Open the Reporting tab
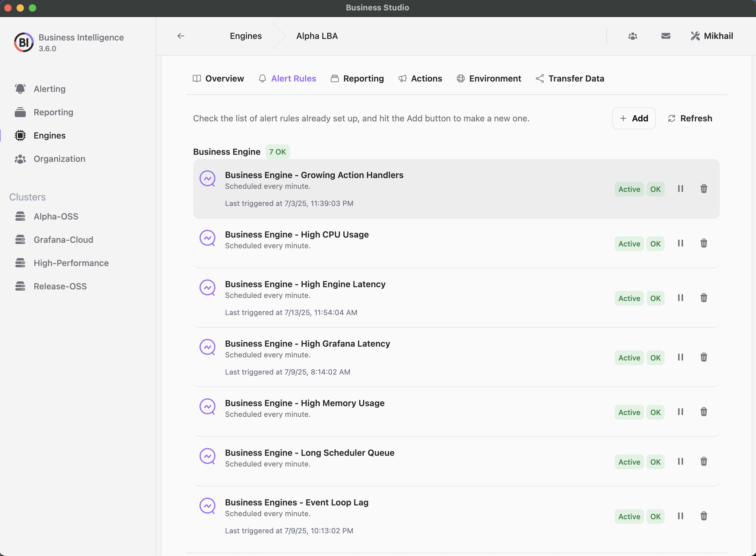Screen dimensions: 756x556 pyautogui.click(x=357, y=78)
